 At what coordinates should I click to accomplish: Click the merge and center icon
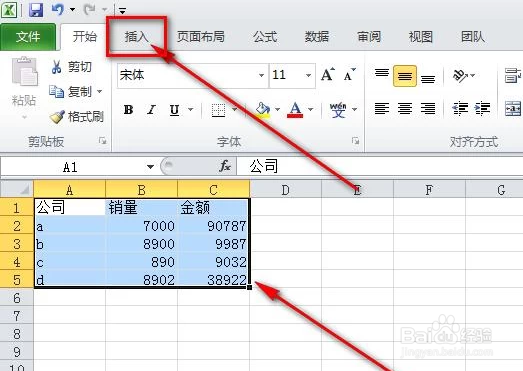[513, 109]
